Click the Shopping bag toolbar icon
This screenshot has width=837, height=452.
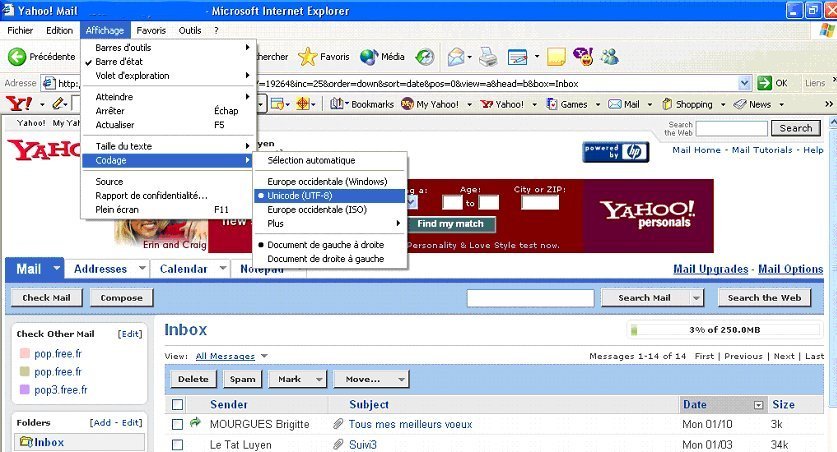[x=667, y=104]
